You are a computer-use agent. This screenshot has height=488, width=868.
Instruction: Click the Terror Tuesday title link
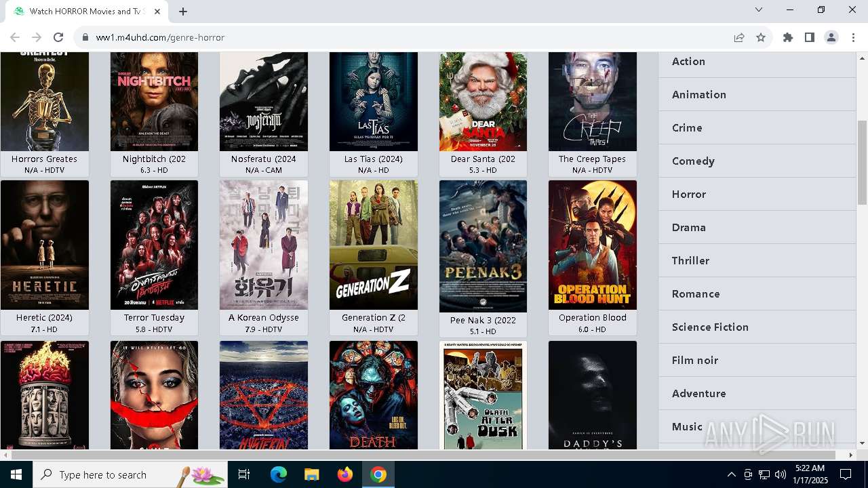(x=154, y=317)
